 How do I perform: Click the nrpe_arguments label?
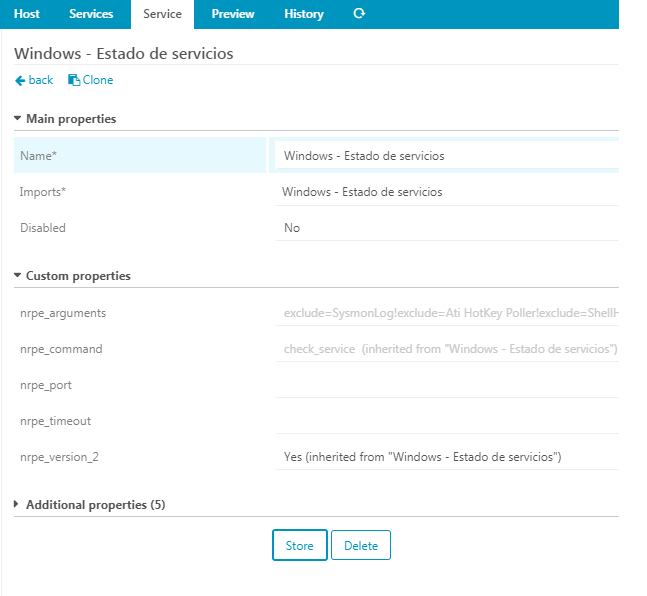63,313
